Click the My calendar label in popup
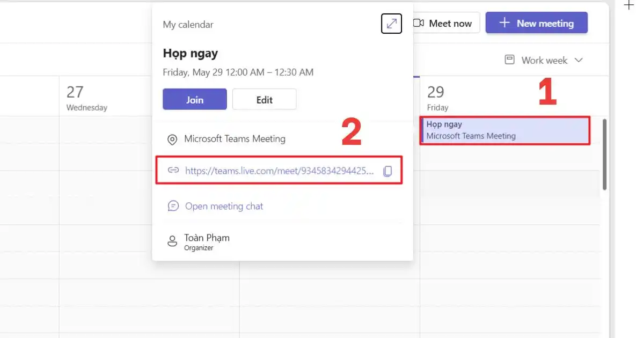The width and height of the screenshot is (644, 338). click(x=188, y=25)
